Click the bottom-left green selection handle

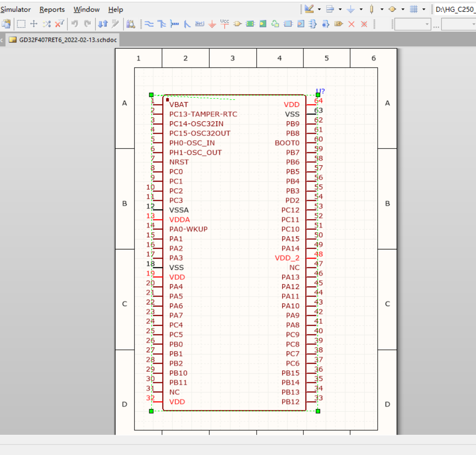[x=151, y=411]
